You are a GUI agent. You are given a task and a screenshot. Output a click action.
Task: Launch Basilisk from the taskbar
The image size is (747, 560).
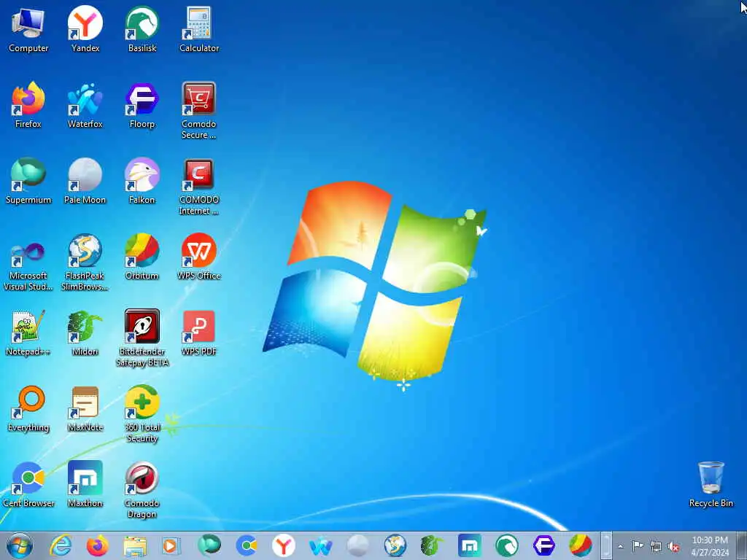pyautogui.click(x=506, y=545)
